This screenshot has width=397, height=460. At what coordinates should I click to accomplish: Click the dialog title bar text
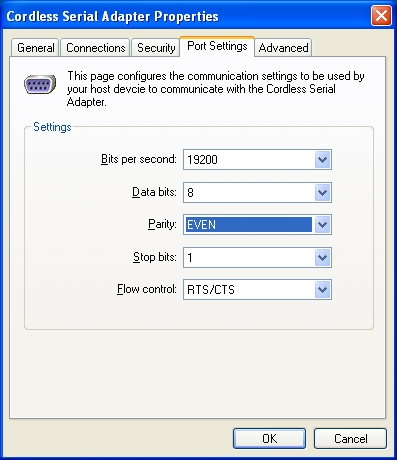click(x=112, y=16)
